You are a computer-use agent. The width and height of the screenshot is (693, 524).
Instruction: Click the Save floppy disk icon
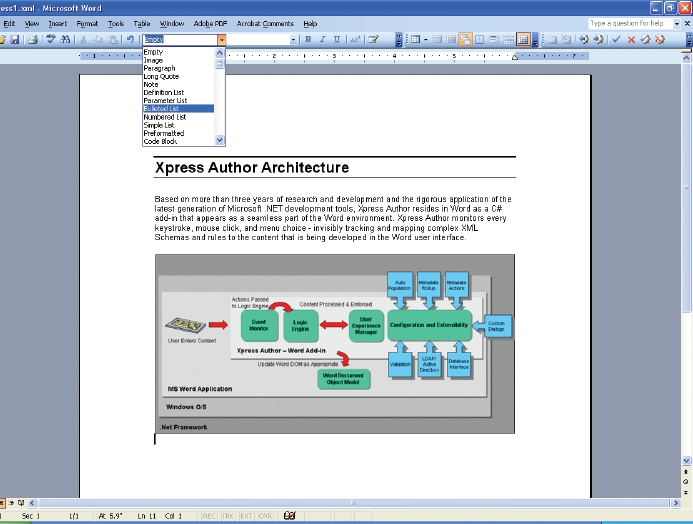pyautogui.click(x=15, y=40)
